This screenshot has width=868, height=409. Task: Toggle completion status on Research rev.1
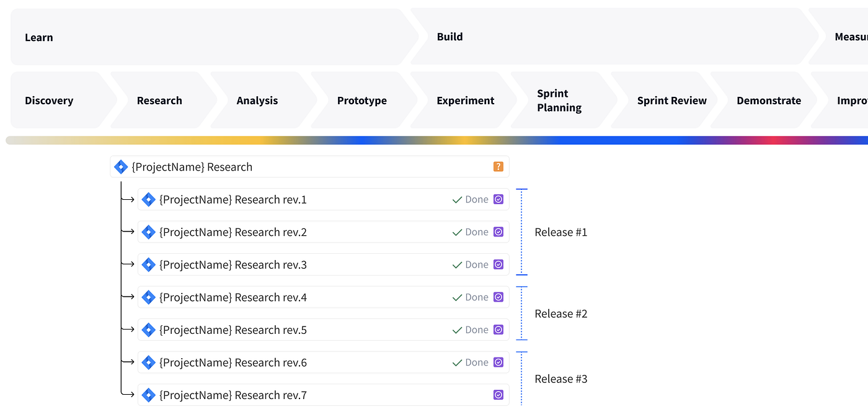(498, 199)
